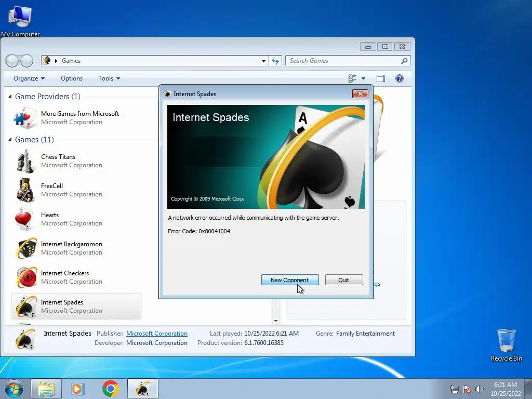Click the volume speaker tray icon
Image resolution: width=532 pixels, height=399 pixels.
(479, 389)
